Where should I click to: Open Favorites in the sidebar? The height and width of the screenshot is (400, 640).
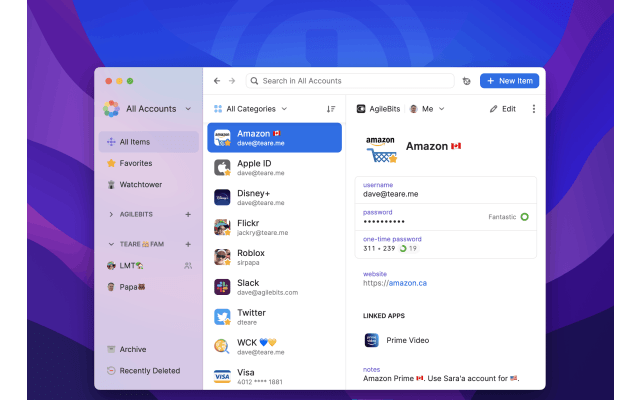coord(149,163)
